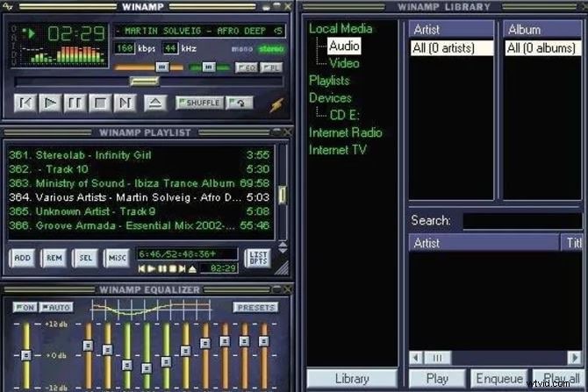The height and width of the screenshot is (392, 588).
Task: Click the volume slider handle
Action: pos(162,67)
